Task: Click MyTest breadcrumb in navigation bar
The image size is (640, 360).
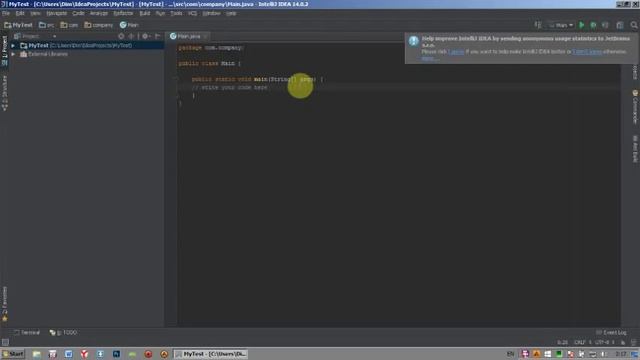Action: (18, 25)
